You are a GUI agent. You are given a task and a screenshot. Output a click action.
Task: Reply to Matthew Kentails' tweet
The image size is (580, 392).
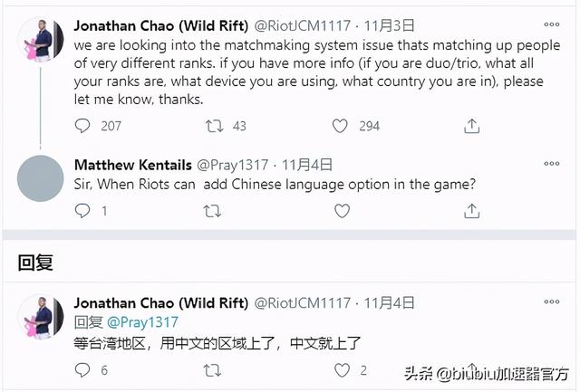click(82, 211)
